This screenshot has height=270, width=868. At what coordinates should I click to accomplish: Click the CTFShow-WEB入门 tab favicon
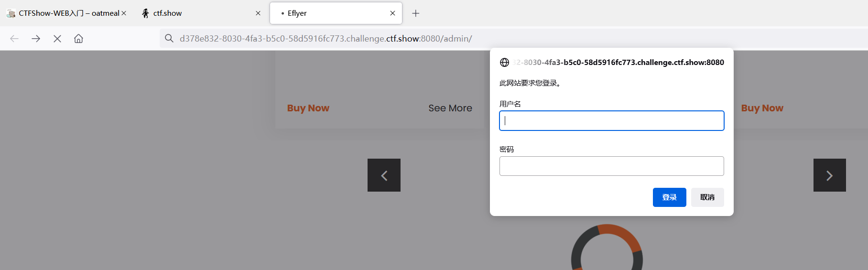(11, 13)
